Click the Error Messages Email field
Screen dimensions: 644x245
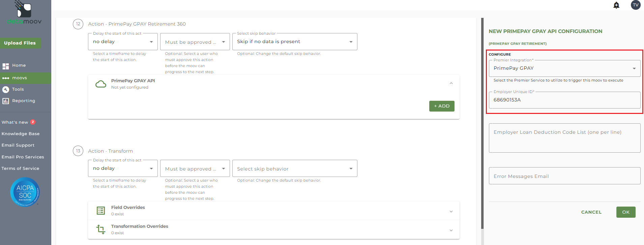564,176
